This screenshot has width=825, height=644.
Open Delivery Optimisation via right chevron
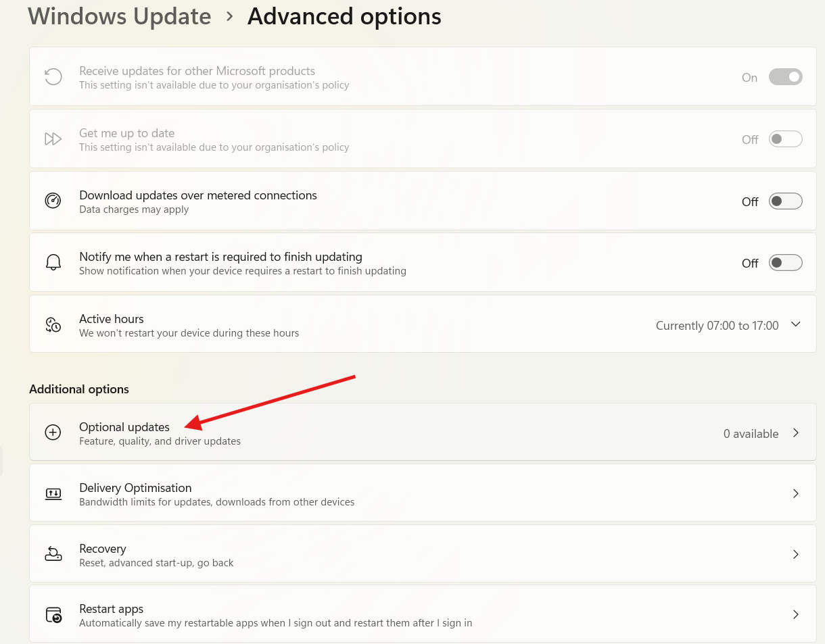pyautogui.click(x=796, y=494)
